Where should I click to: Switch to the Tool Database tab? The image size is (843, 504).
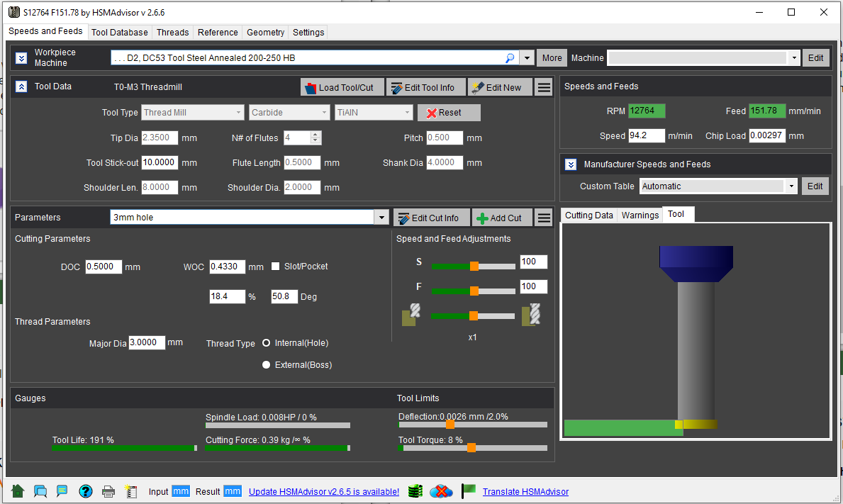coord(120,32)
